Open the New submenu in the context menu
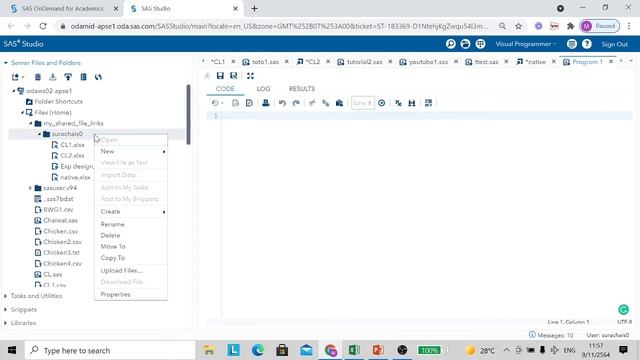Screen dimensions: 640x360 tap(131, 151)
